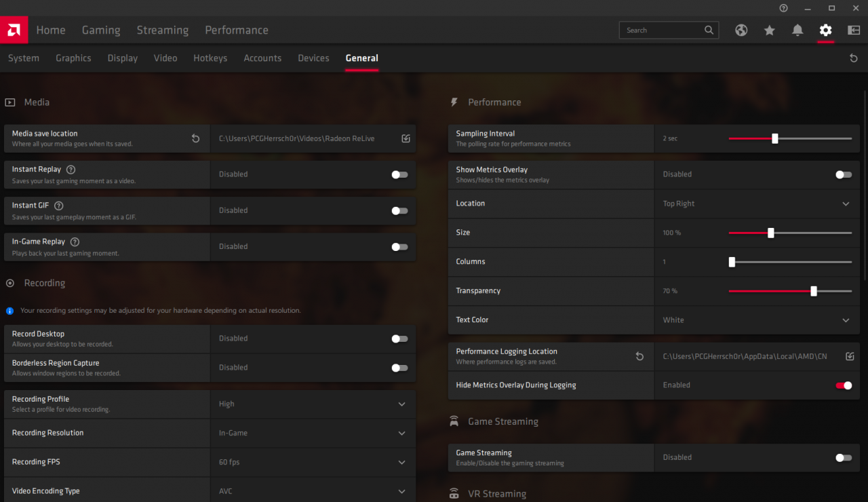The image size is (868, 502).
Task: Browse for Media save location folder
Action: point(406,138)
